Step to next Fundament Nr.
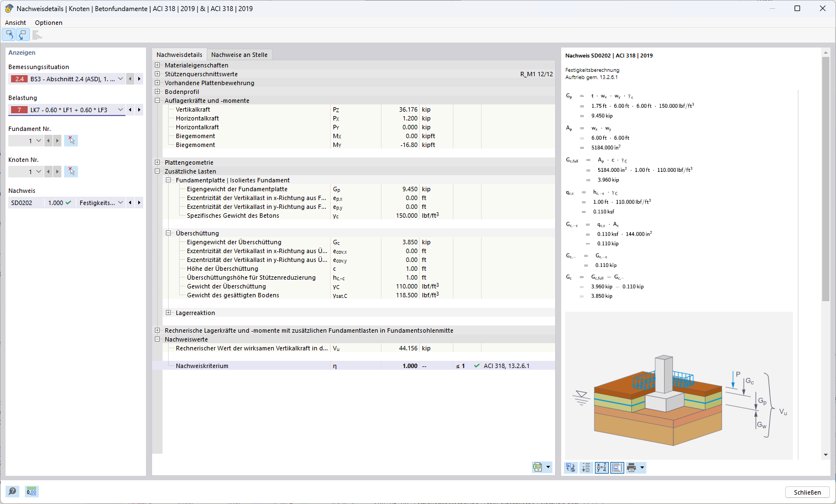This screenshot has height=504, width=836. tap(57, 141)
